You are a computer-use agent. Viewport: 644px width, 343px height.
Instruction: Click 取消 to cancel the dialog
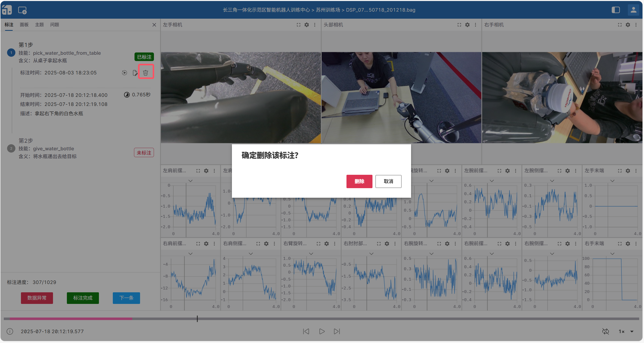pyautogui.click(x=388, y=181)
